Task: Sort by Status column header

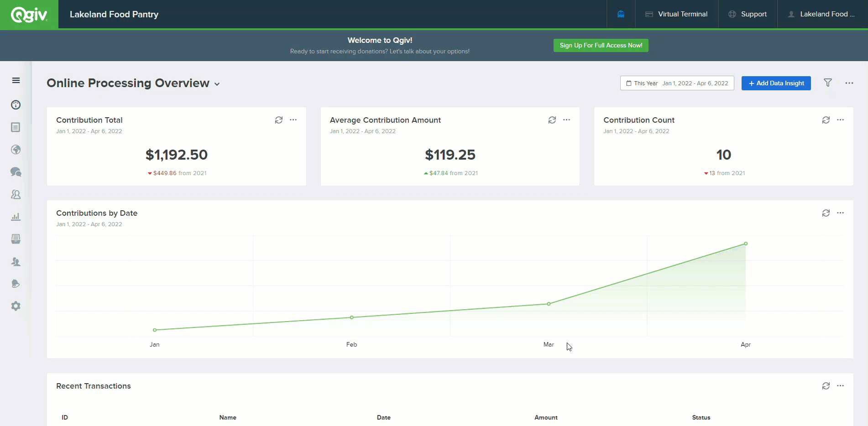Action: tap(701, 417)
